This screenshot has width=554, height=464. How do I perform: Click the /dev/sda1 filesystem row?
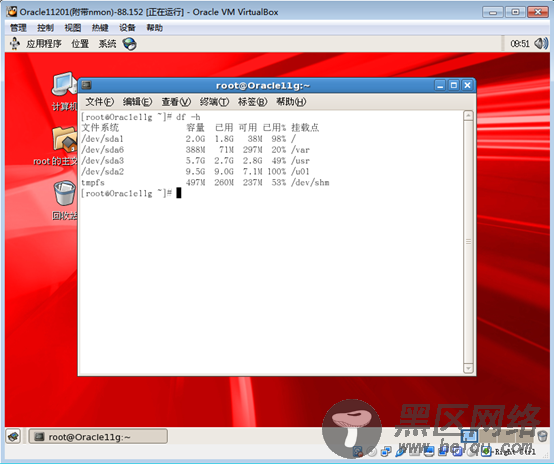point(189,139)
